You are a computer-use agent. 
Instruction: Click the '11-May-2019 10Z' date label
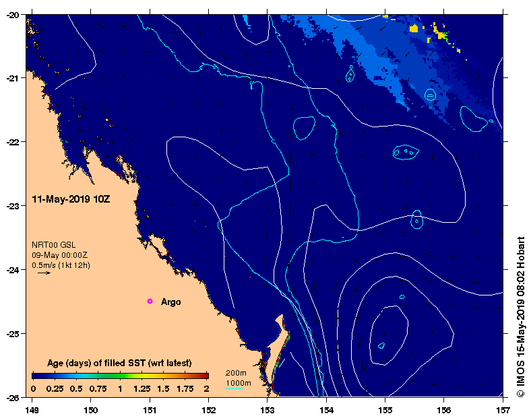71,199
